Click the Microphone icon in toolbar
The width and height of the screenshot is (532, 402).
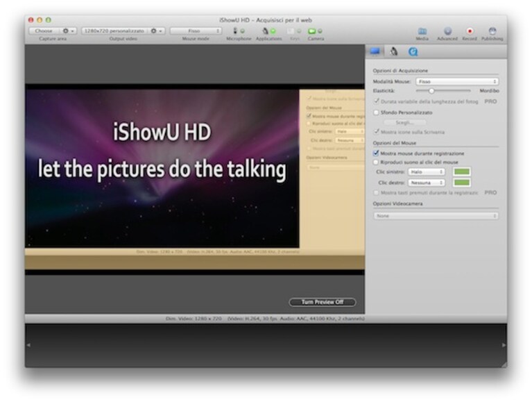234,31
